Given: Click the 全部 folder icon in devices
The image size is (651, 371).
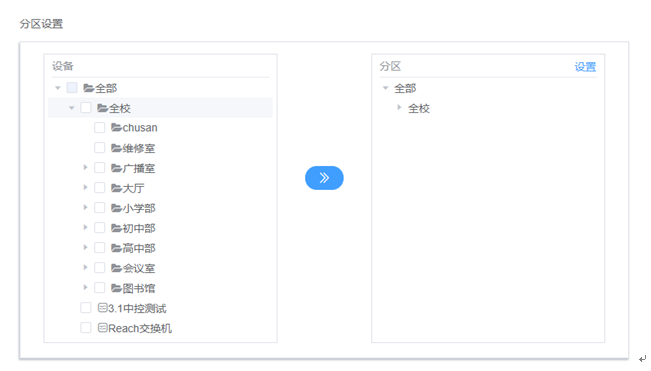Looking at the screenshot, I should 88,88.
